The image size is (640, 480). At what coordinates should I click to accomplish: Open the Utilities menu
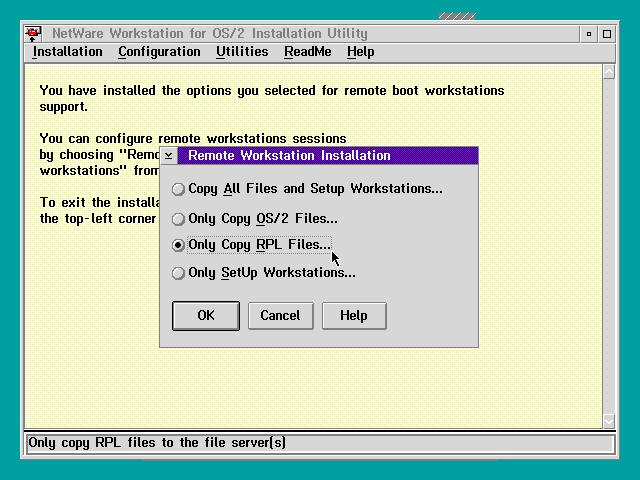tap(242, 52)
